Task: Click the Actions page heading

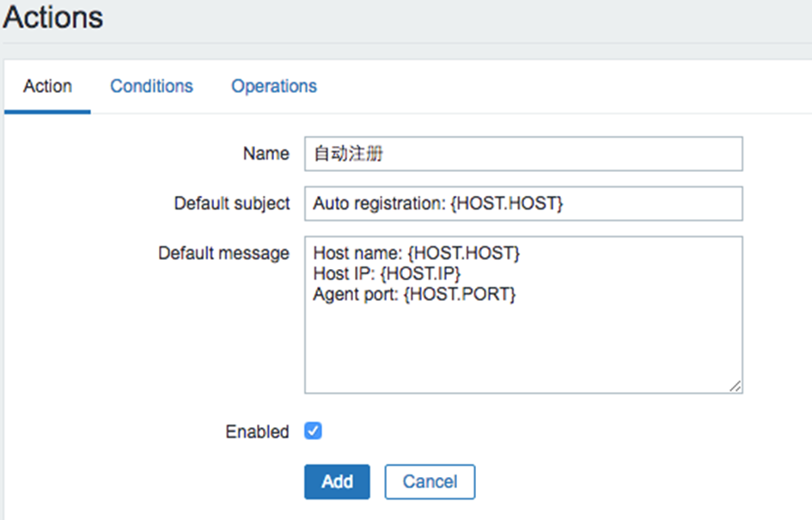Action: [53, 17]
